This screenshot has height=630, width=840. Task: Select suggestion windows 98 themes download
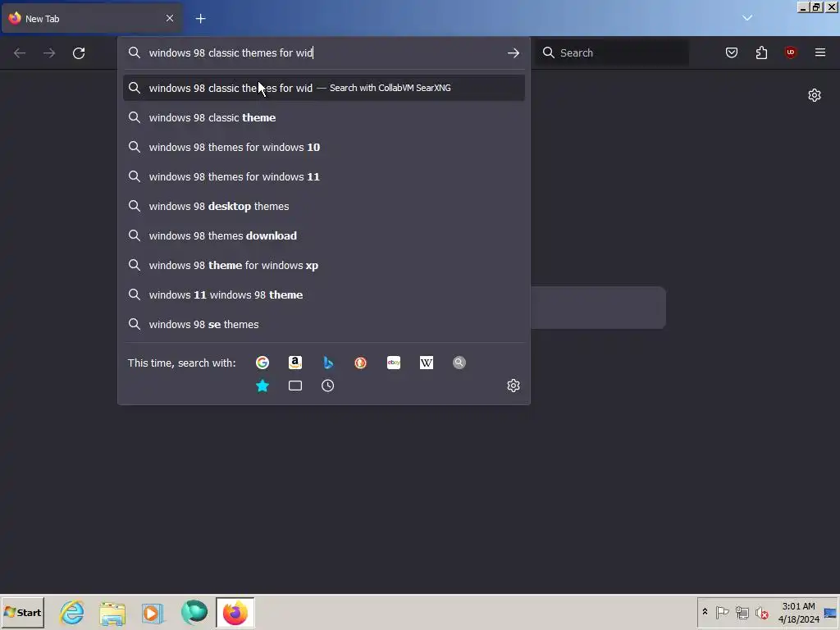click(324, 235)
